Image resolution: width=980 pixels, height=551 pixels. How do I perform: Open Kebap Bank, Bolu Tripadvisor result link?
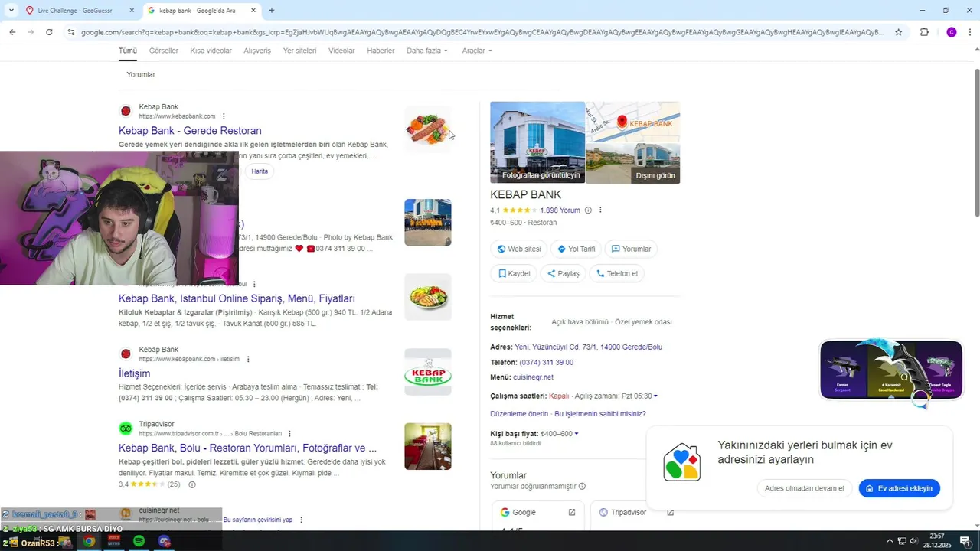[x=247, y=448]
